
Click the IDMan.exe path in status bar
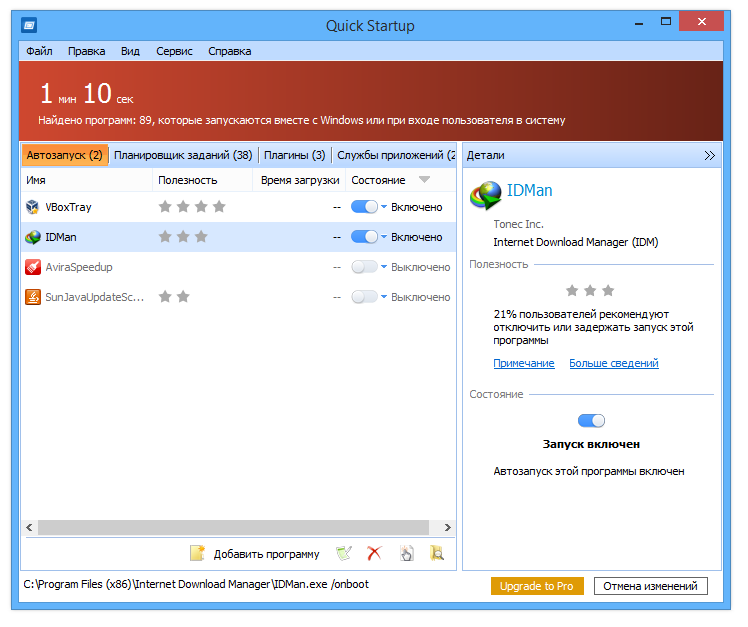coord(196,584)
